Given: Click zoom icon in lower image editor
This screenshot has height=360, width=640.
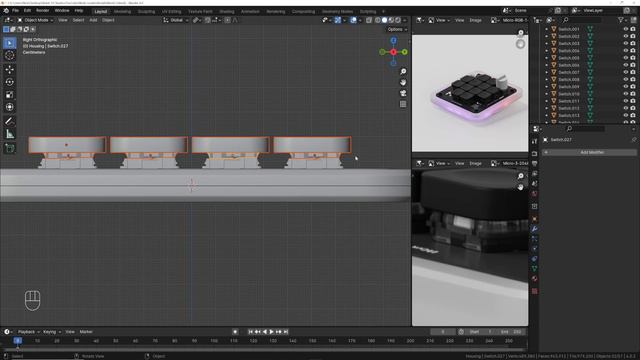Looking at the screenshot, I should [x=520, y=176].
